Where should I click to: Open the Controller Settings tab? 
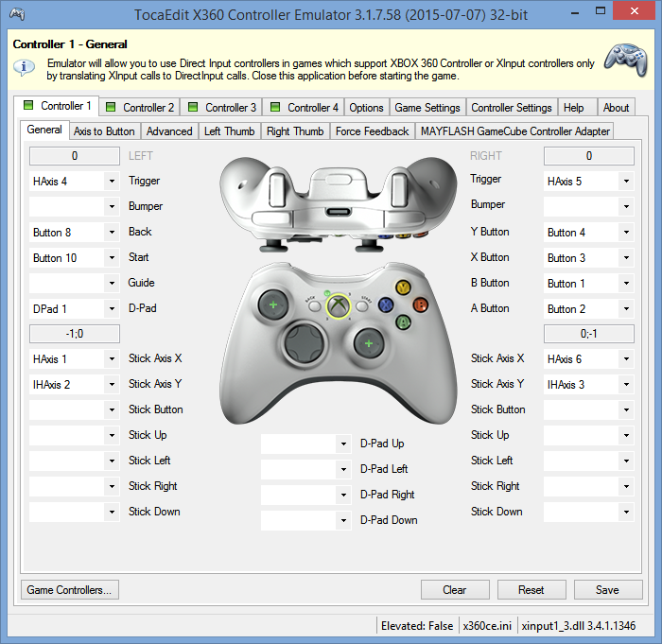(x=512, y=107)
